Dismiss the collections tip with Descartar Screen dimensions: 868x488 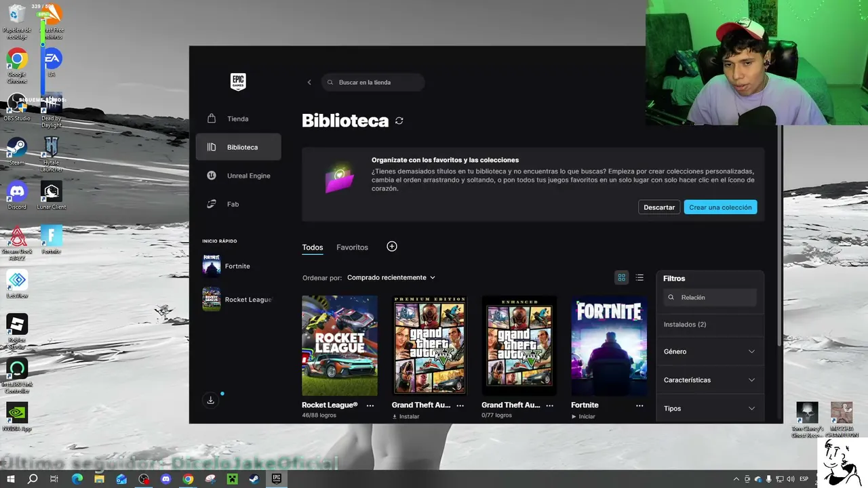[x=659, y=207]
